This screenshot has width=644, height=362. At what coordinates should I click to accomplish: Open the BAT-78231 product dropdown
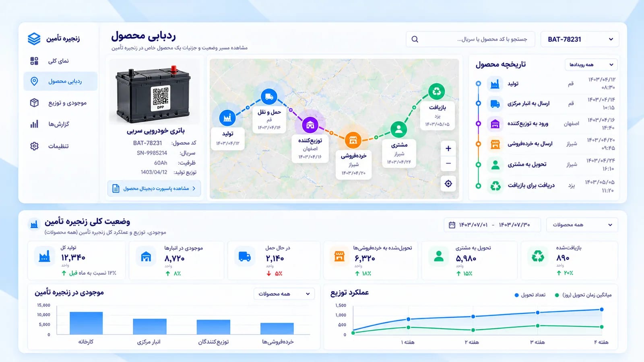[x=580, y=39]
